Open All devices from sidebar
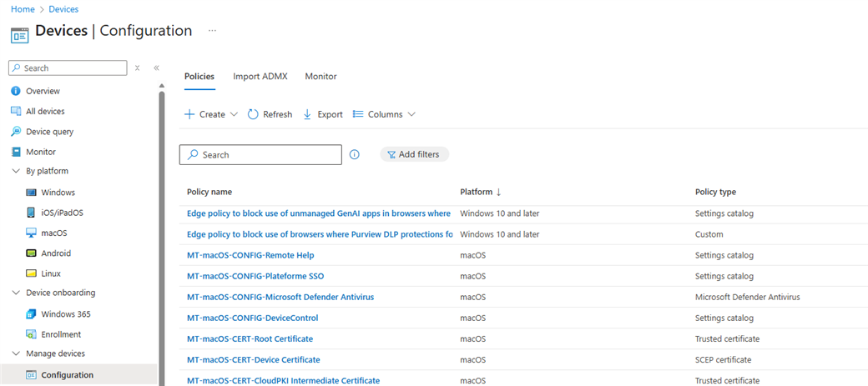 point(44,111)
